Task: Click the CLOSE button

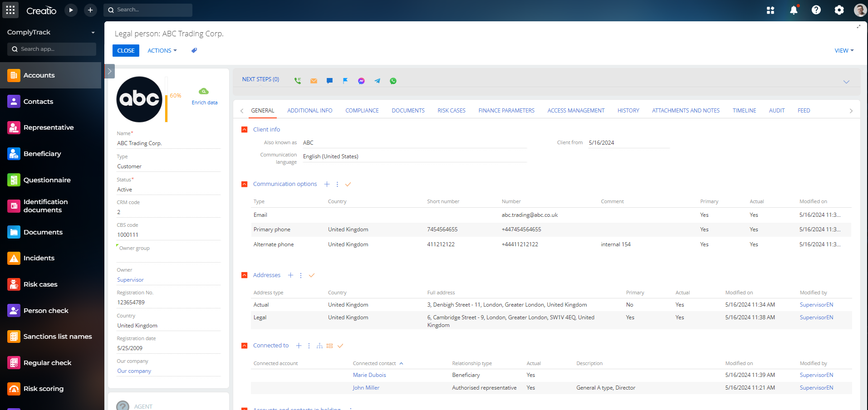Action: (126, 50)
